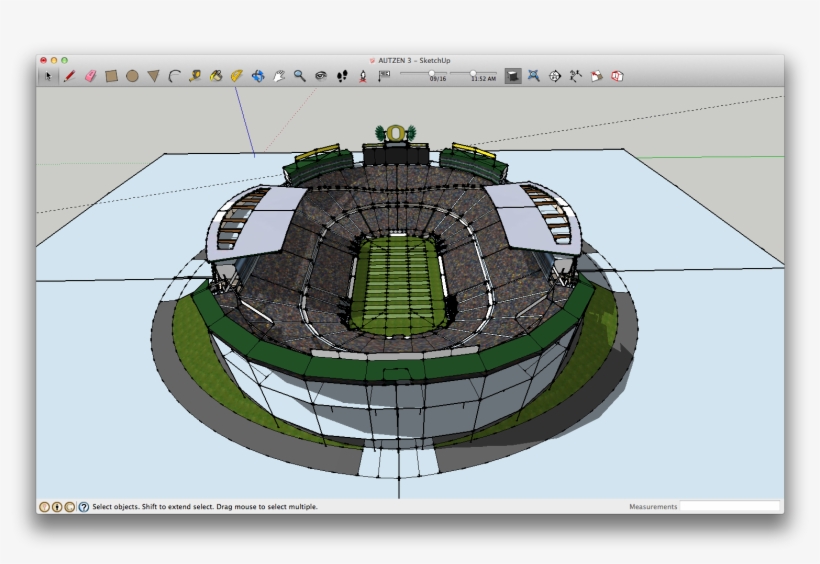
Task: Pick the pink Eraser tool
Action: (90, 76)
